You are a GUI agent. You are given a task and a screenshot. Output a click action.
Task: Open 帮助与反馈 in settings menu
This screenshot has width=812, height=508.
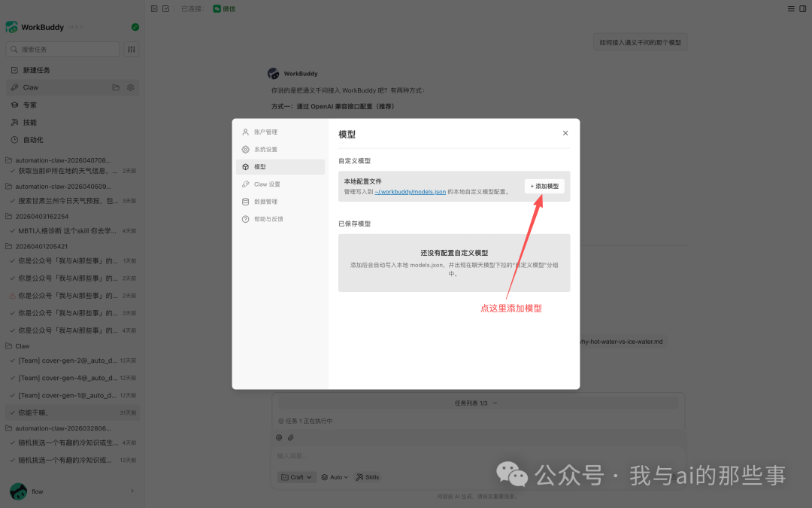(280, 219)
